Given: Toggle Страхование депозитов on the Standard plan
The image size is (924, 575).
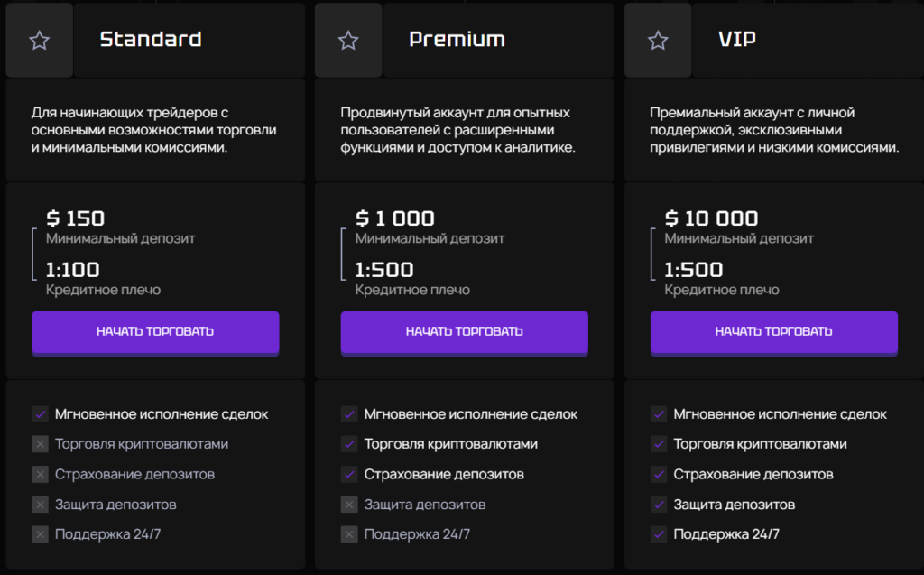Looking at the screenshot, I should coord(41,474).
